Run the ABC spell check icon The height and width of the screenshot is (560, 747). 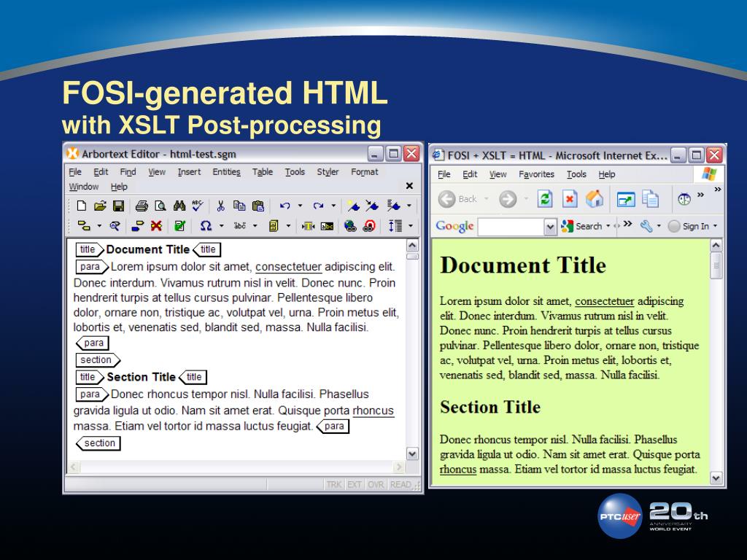pos(198,206)
